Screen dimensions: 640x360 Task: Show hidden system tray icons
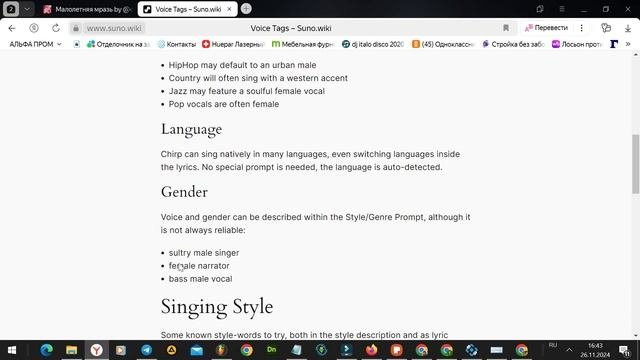click(569, 350)
